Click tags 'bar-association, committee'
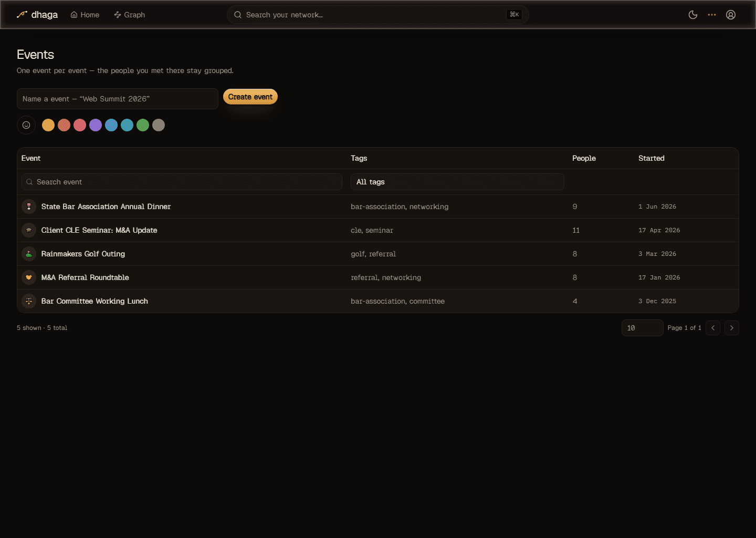This screenshot has width=756, height=538. (397, 301)
